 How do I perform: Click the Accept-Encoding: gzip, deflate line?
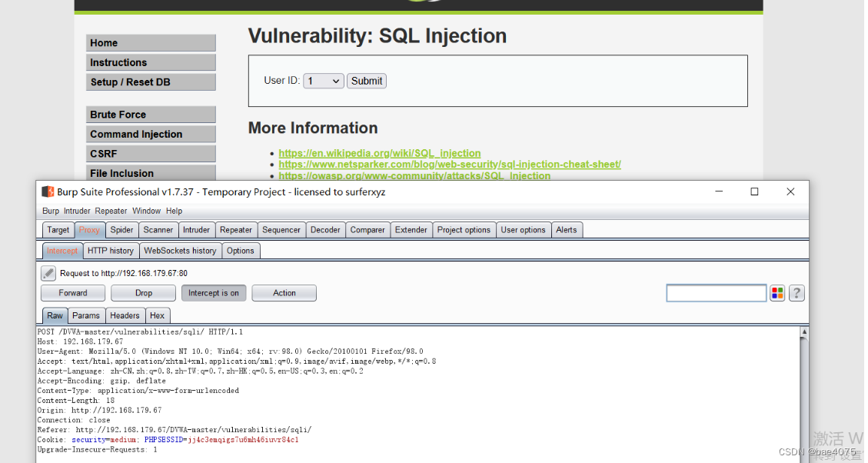(101, 381)
